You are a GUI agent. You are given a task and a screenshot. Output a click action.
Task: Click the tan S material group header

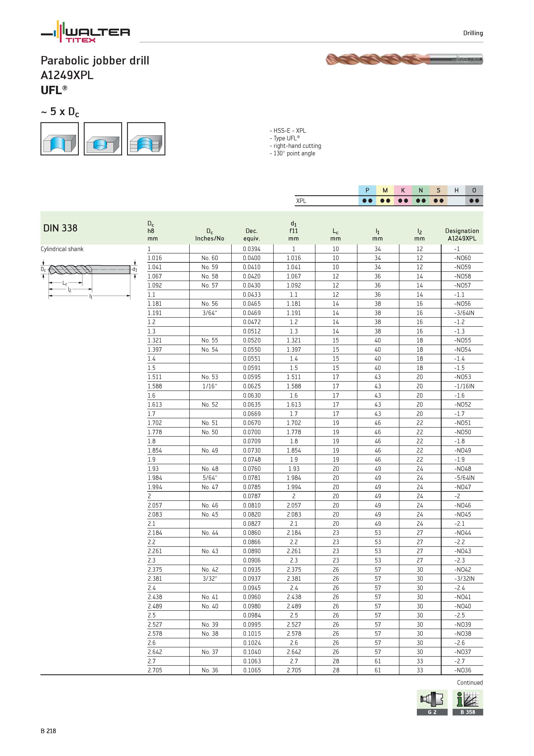438,190
